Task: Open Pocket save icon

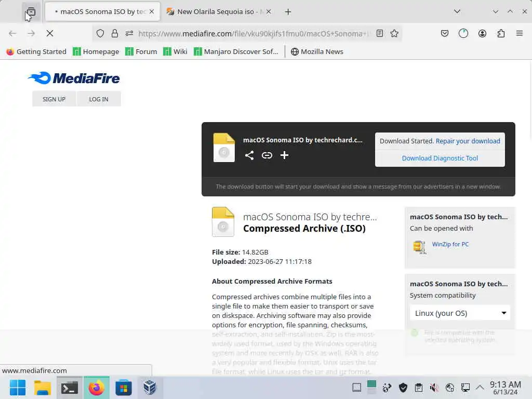Action: click(x=445, y=33)
